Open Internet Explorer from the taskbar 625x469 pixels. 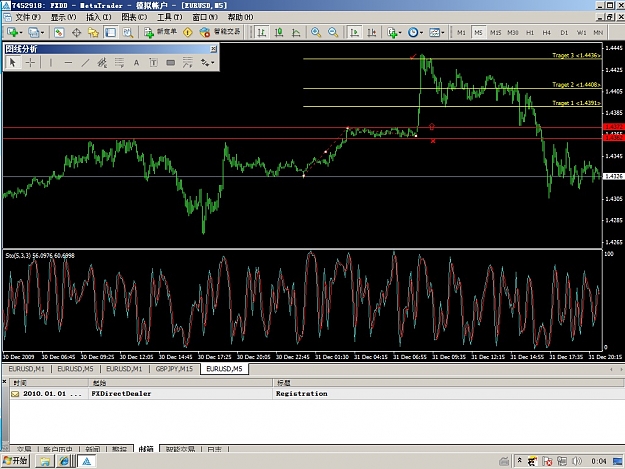[64, 461]
